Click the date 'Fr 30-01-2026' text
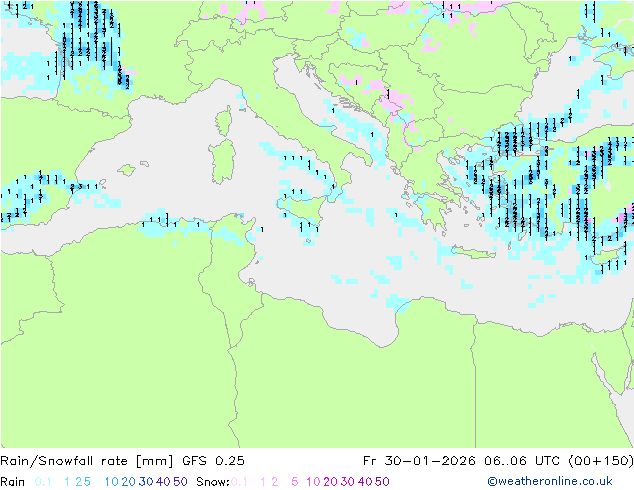This screenshot has height=490, width=634. [418, 461]
